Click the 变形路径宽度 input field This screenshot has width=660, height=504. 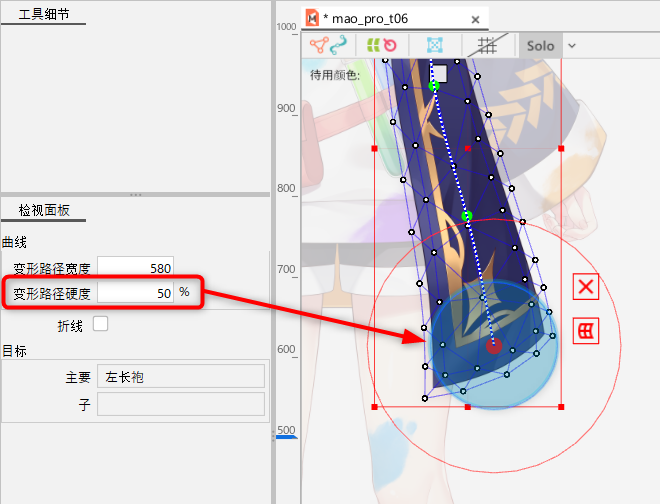click(x=135, y=267)
